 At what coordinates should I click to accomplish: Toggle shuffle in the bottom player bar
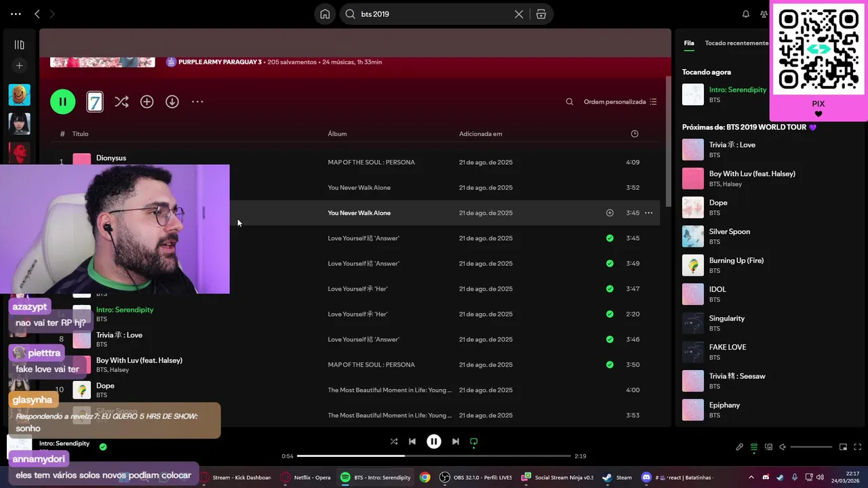(x=394, y=441)
